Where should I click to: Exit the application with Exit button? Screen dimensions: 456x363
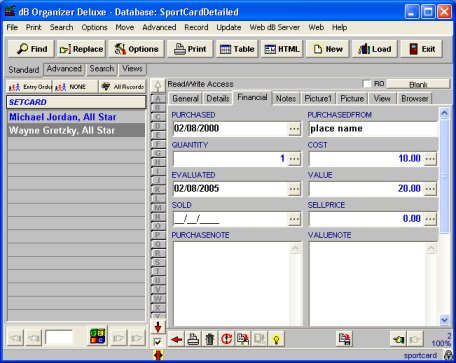(x=422, y=49)
